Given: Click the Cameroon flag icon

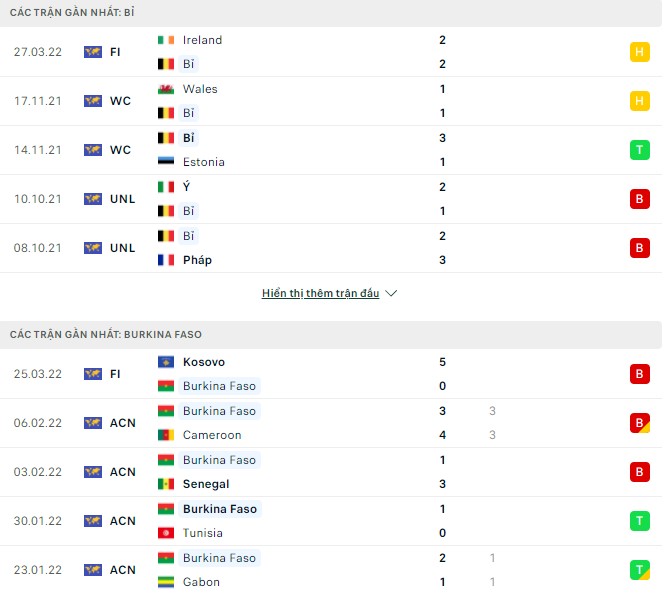Looking at the screenshot, I should click(x=166, y=435).
